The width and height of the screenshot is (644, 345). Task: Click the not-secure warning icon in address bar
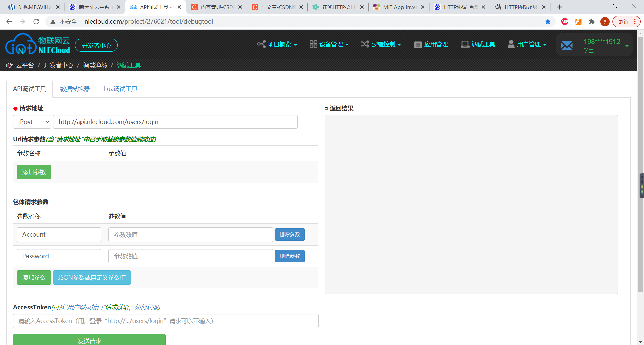pos(53,22)
